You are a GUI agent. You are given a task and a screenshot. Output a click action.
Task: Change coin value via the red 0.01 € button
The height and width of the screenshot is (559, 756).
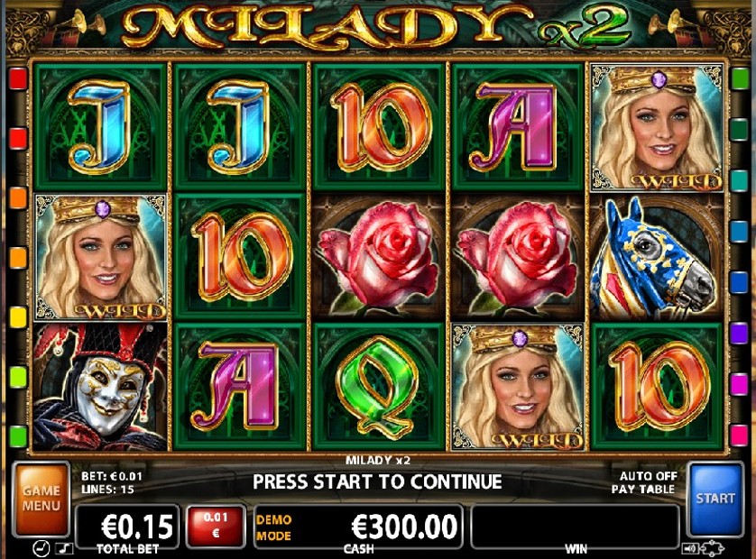(x=216, y=527)
